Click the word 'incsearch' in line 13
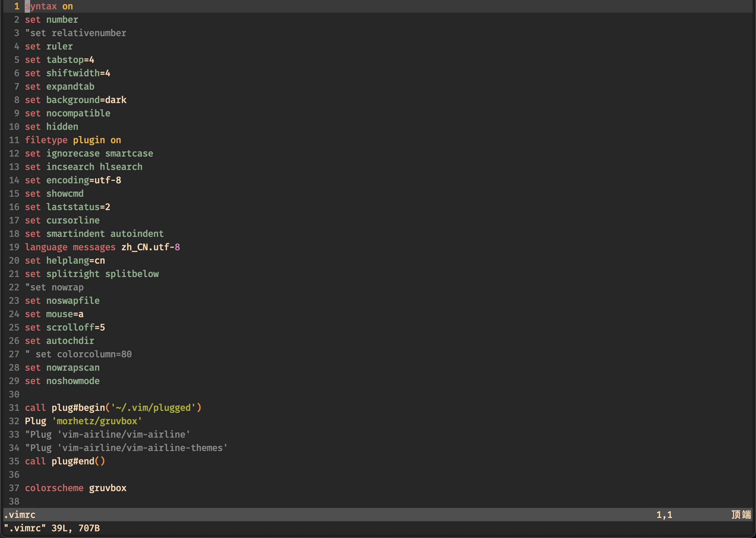Screen dimensions: 756x538 point(70,167)
